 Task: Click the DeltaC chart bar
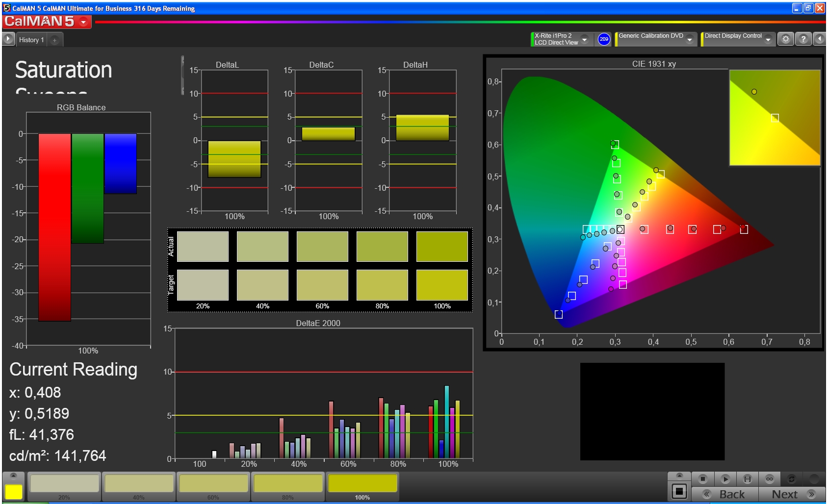(x=328, y=134)
